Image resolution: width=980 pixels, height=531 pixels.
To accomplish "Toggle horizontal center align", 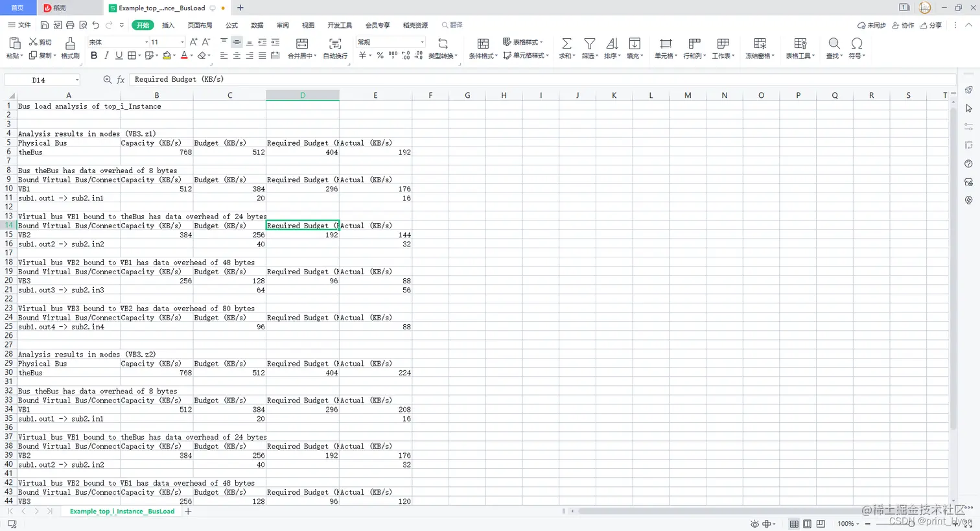I will click(237, 56).
